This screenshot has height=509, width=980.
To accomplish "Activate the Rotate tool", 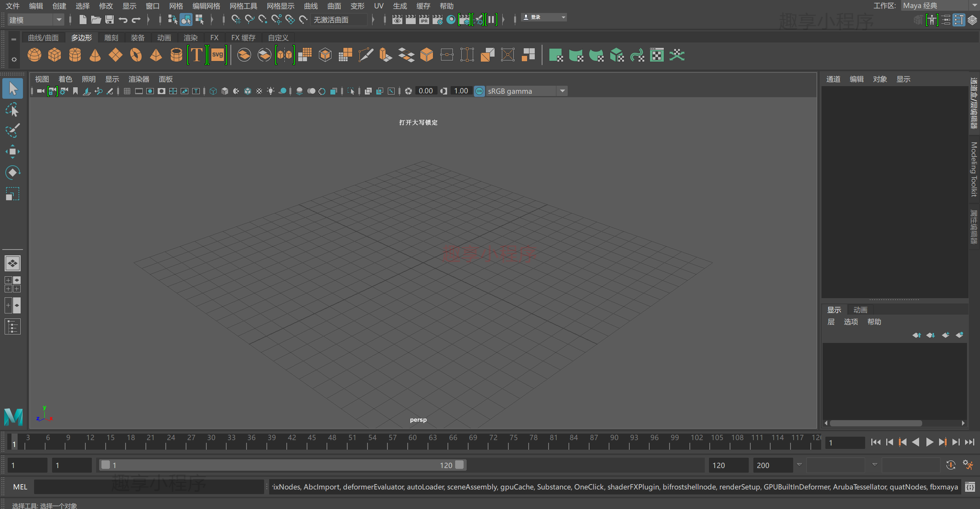I will coord(13,173).
